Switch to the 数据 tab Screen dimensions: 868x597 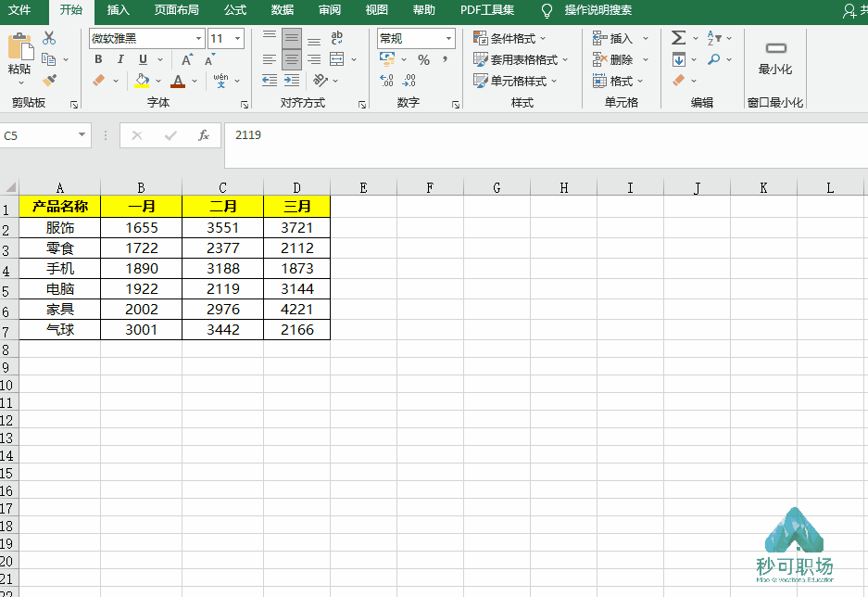283,10
